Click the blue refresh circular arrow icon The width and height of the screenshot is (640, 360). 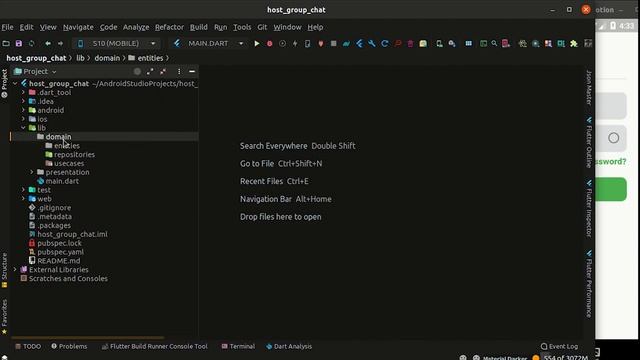click(x=384, y=43)
